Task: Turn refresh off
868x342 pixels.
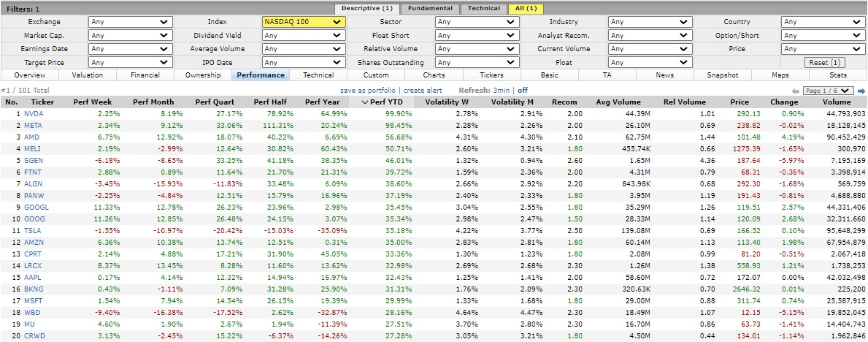Action: (x=523, y=91)
